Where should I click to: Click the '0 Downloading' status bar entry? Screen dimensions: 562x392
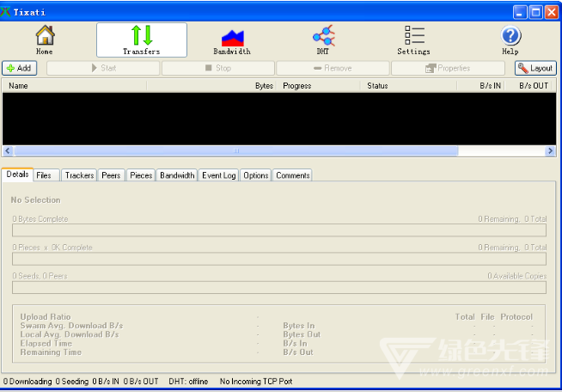coord(27,381)
